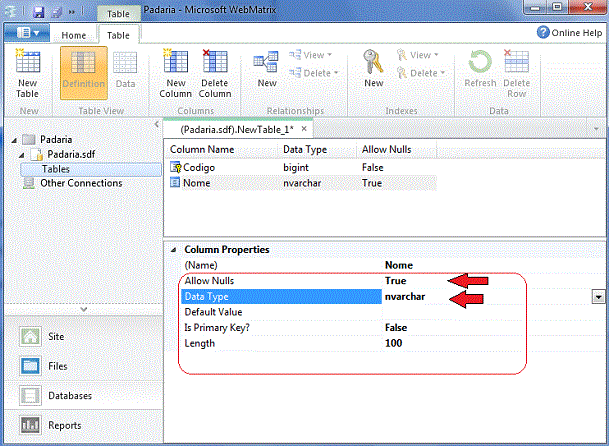Click the Table contextual tab in title bar
This screenshot has width=609, height=446.
118,14
